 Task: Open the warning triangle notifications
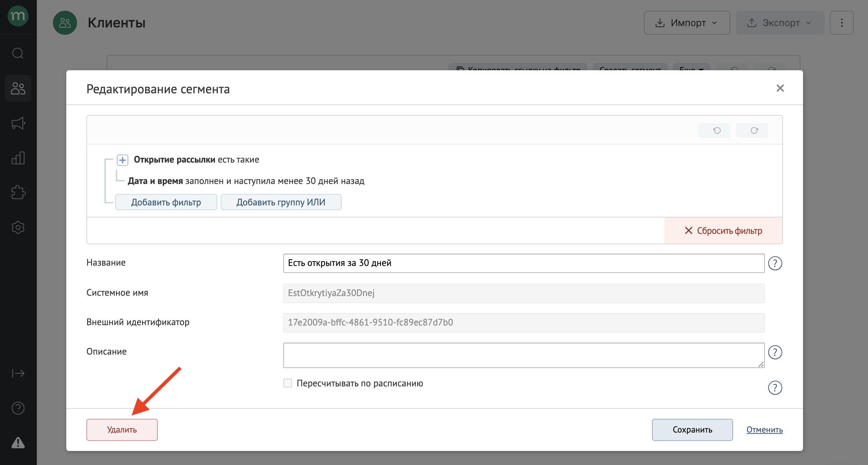(18, 443)
